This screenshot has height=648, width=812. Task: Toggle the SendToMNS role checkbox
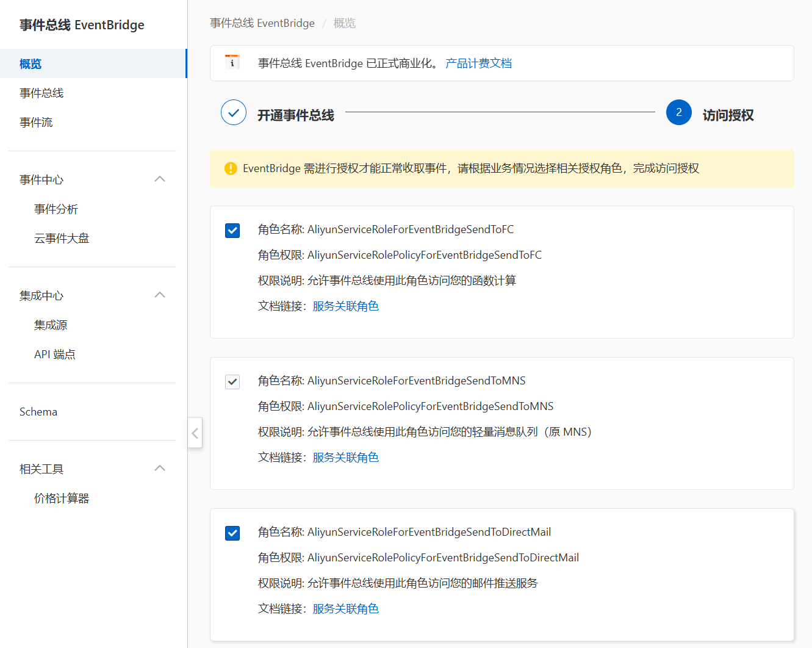(232, 382)
